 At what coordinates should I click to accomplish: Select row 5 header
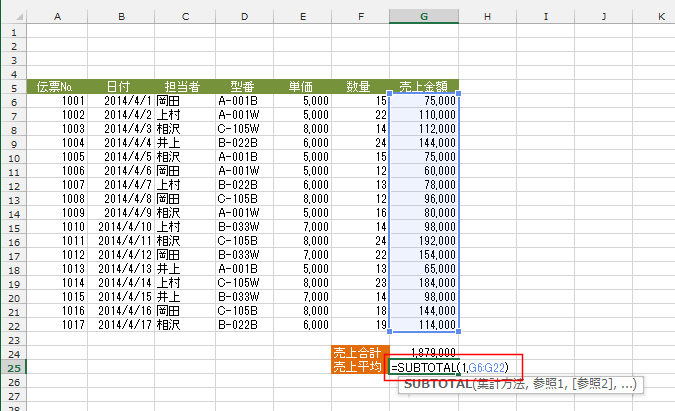13,86
